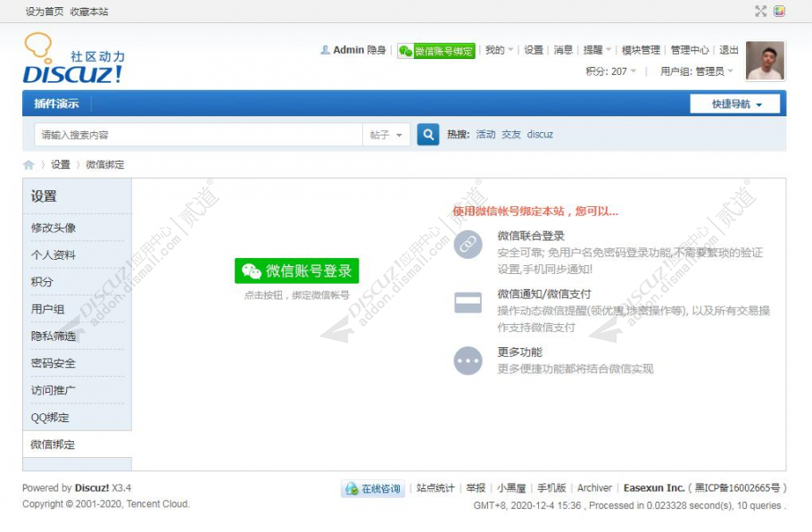This screenshot has width=812, height=532.
Task: Open the 设置 link in header
Action: pyautogui.click(x=534, y=50)
